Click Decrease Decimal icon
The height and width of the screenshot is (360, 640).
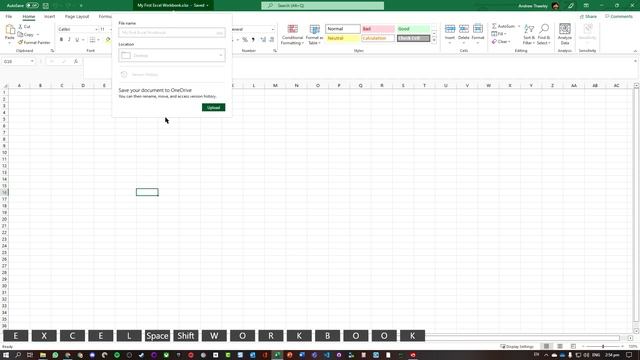tap(271, 40)
